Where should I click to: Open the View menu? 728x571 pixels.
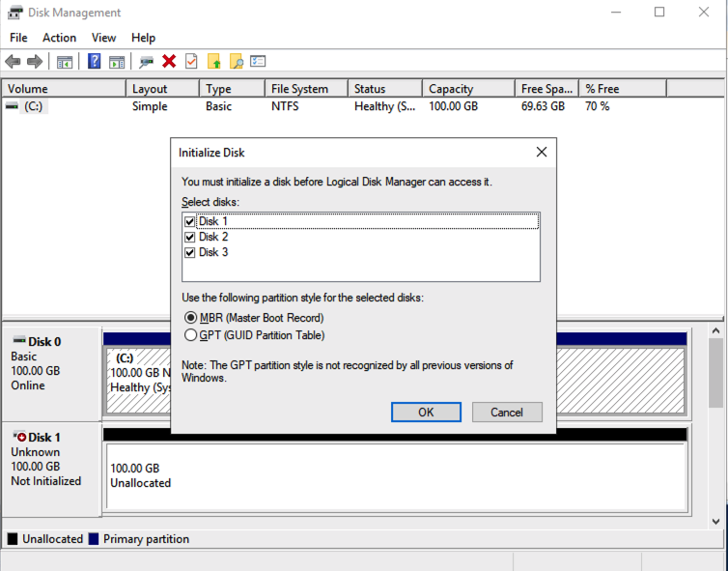pyautogui.click(x=103, y=38)
